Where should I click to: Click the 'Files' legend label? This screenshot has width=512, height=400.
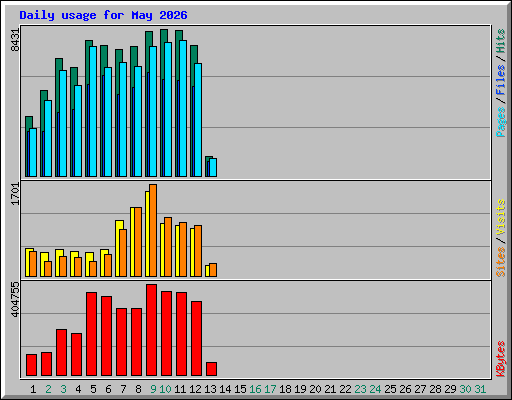tap(501, 79)
